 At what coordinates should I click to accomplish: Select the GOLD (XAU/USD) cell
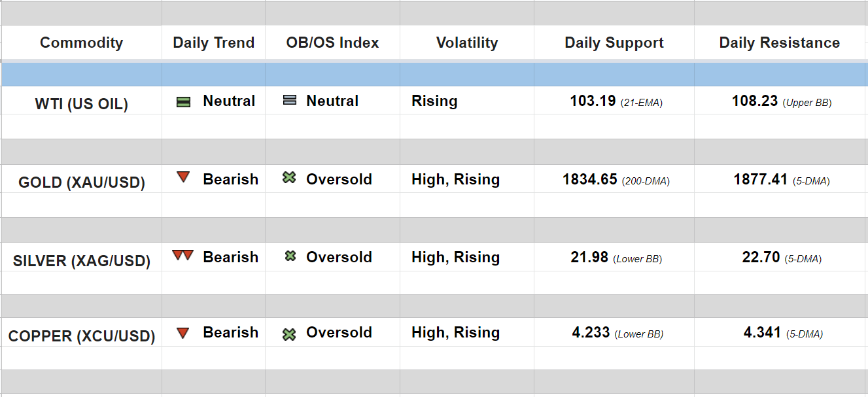[81, 182]
